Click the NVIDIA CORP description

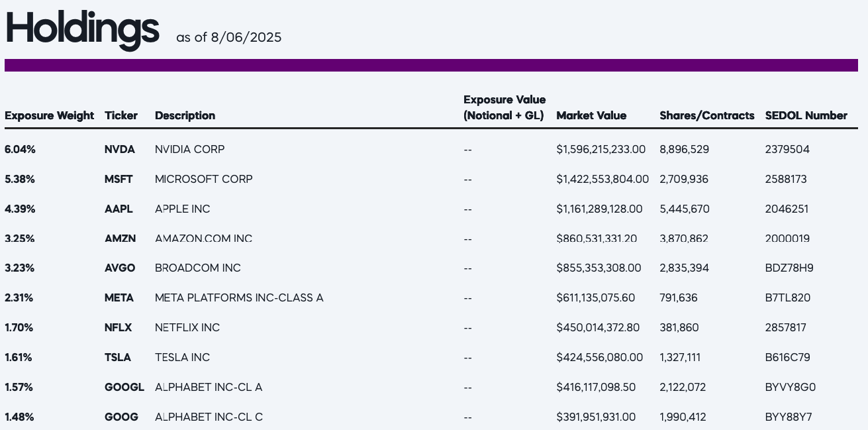(189, 149)
